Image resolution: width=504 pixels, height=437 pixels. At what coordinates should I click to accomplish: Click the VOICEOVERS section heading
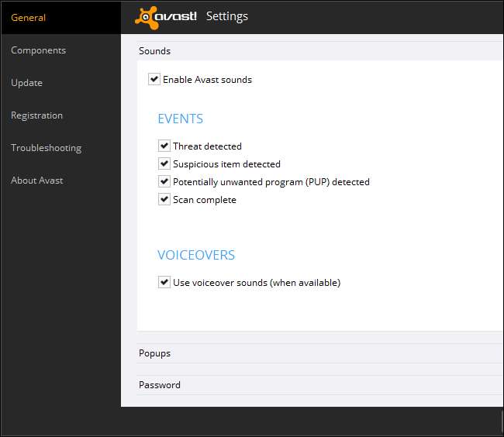(196, 255)
